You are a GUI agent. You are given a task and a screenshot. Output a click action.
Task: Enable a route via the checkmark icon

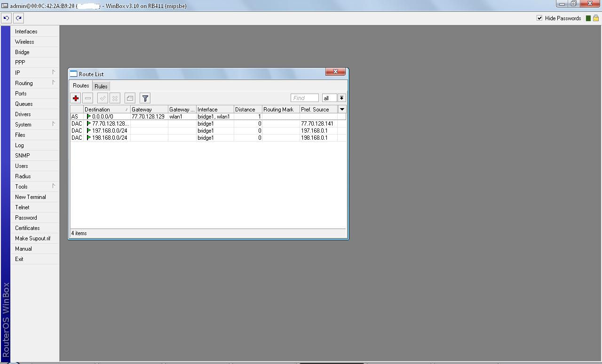pyautogui.click(x=102, y=98)
